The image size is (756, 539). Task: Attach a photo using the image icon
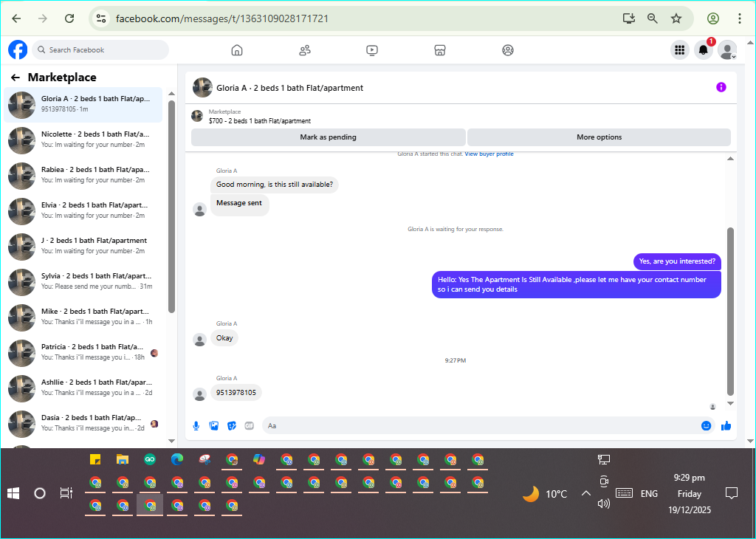tap(213, 426)
